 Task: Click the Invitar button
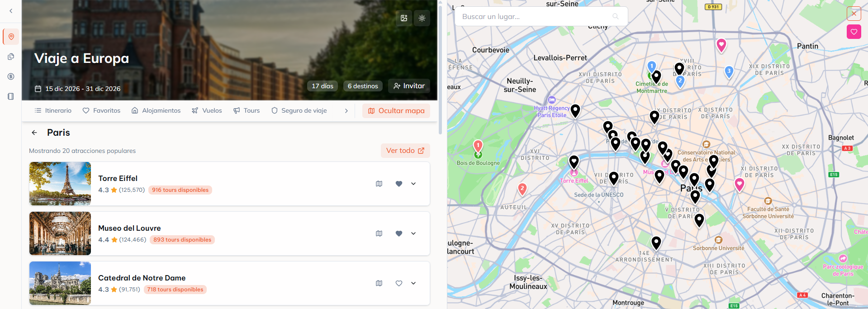point(409,86)
